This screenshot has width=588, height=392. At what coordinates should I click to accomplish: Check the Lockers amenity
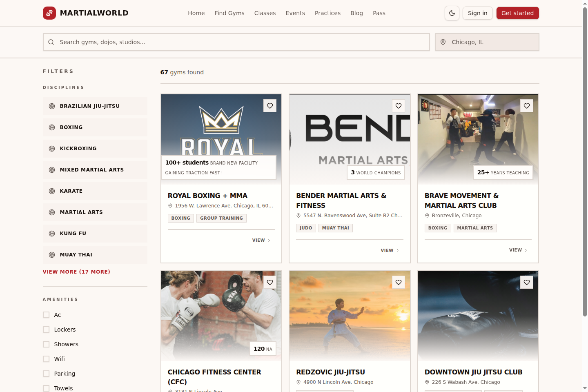tap(46, 330)
